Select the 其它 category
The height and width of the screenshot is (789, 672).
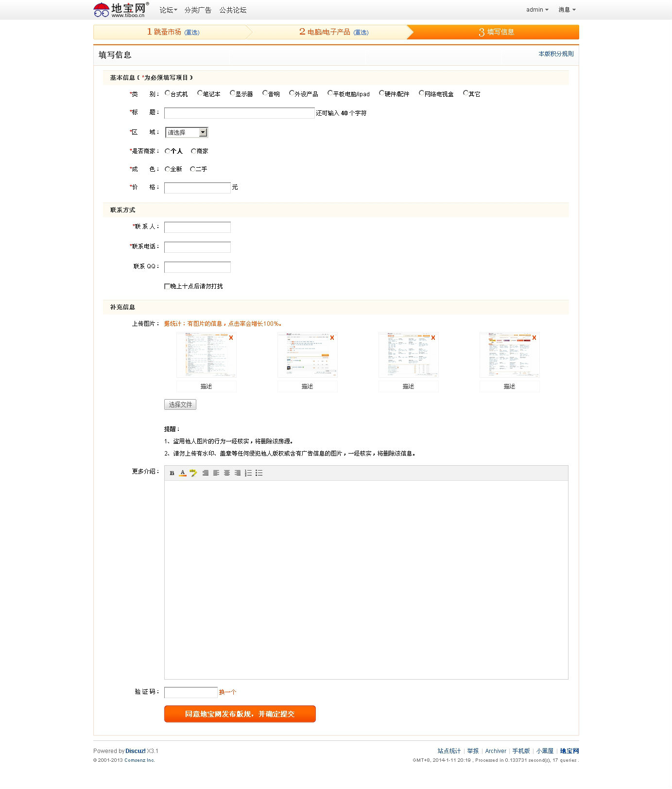(465, 93)
